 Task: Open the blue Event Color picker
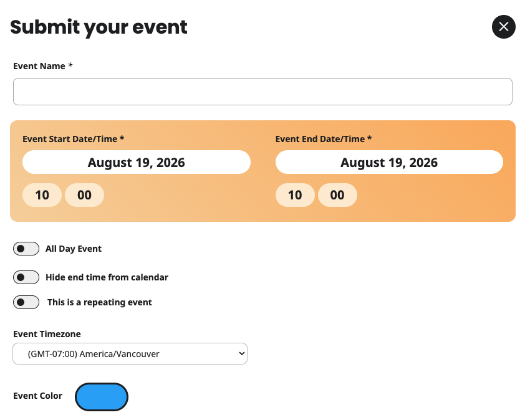102,397
